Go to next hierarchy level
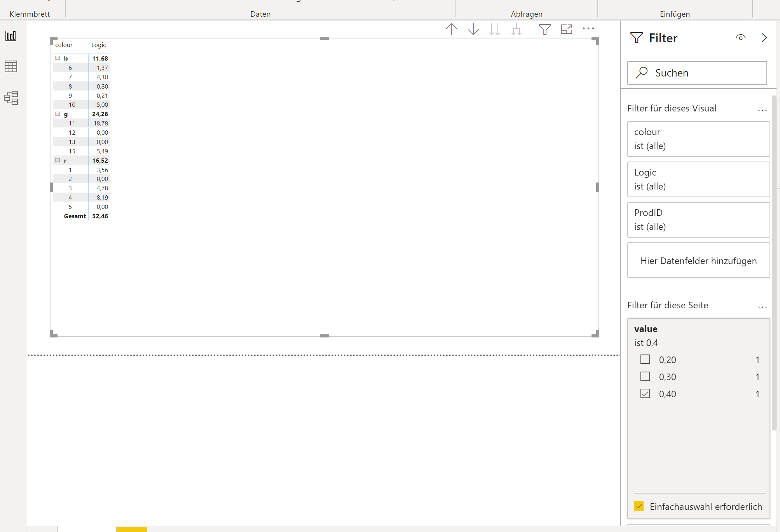The height and width of the screenshot is (532, 780). [x=495, y=29]
